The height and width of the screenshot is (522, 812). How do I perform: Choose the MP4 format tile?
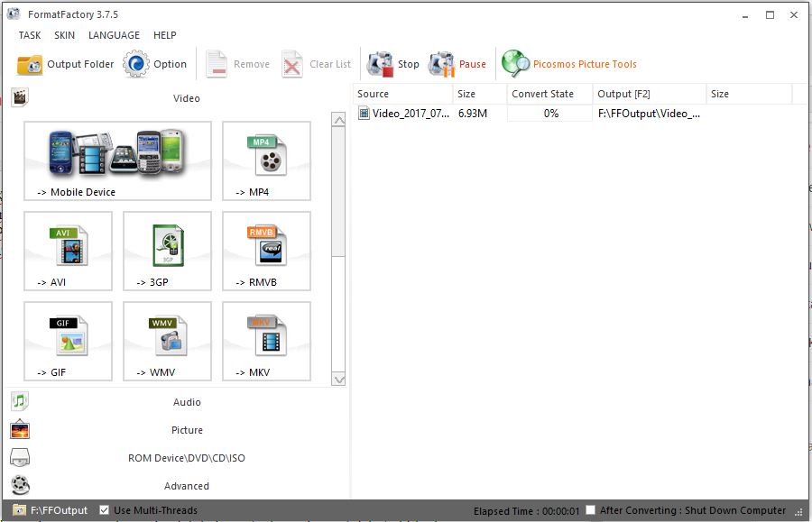[267, 160]
